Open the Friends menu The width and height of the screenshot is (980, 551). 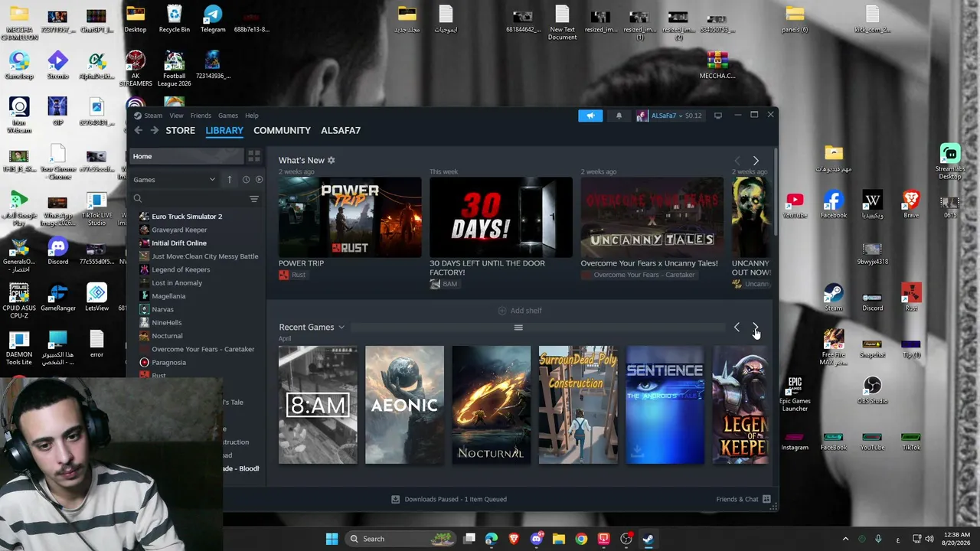[x=201, y=116]
